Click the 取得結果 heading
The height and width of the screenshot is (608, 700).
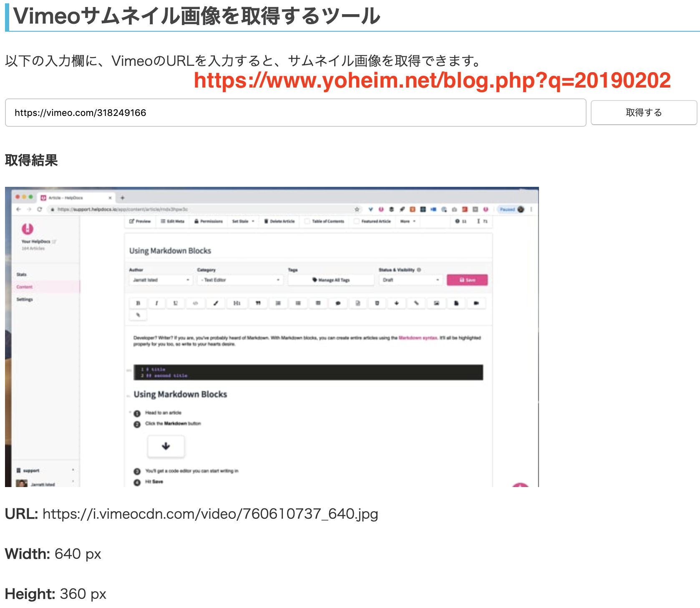[x=31, y=160]
